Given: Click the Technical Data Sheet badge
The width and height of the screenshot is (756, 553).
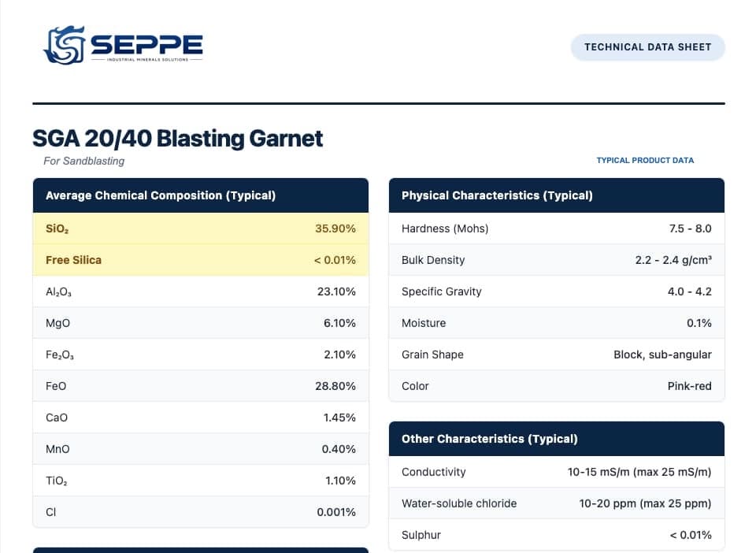Looking at the screenshot, I should pyautogui.click(x=647, y=47).
